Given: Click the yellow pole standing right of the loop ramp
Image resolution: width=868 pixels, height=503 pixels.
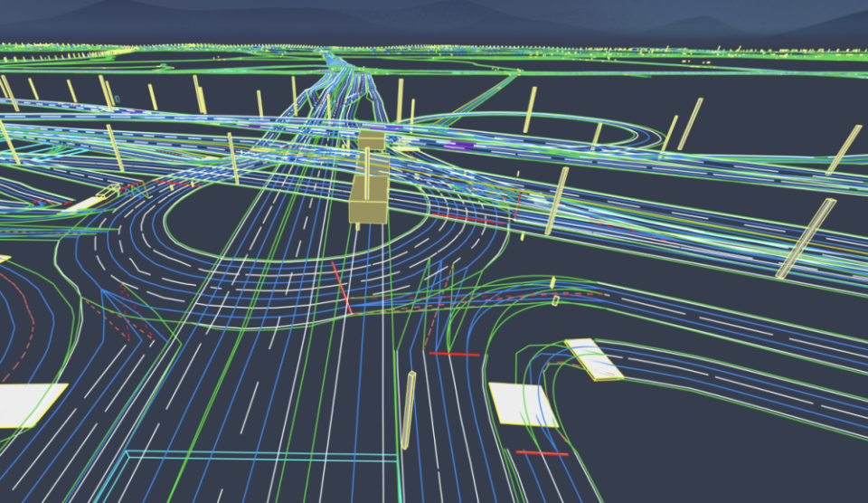Looking at the screenshot, I should [x=690, y=124].
